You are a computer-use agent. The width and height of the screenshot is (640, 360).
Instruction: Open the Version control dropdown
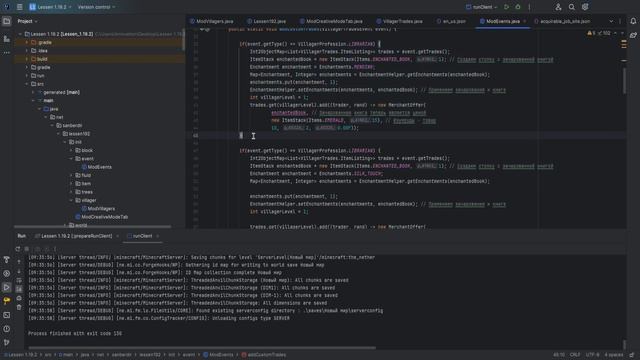96,7
